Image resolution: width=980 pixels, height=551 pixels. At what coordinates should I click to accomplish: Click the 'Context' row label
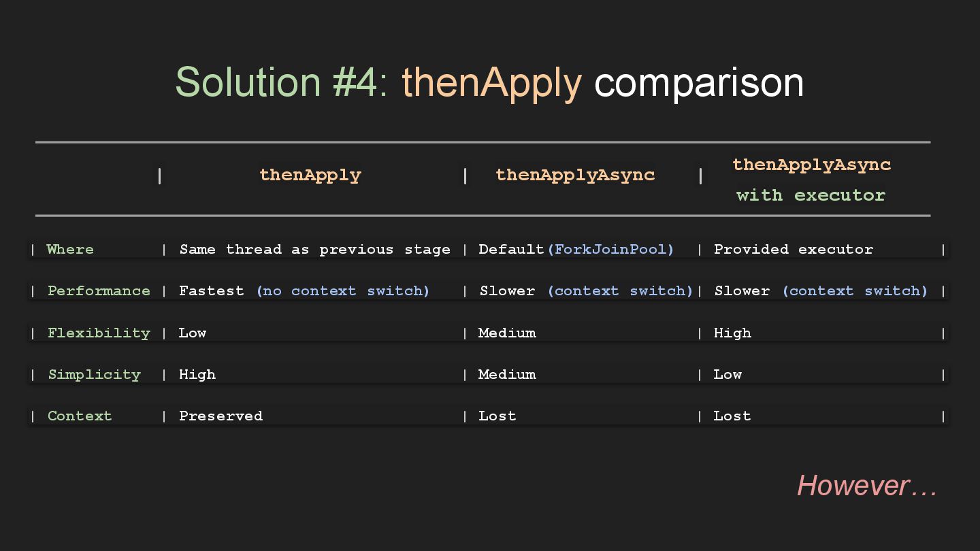pyautogui.click(x=80, y=416)
